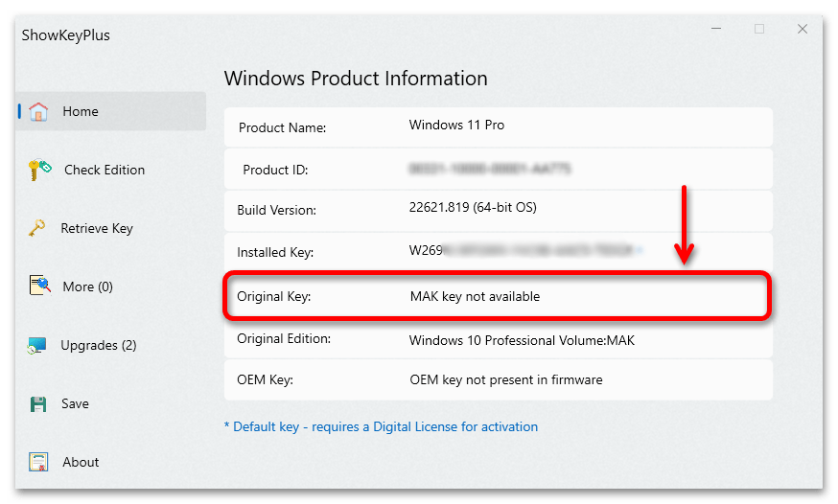Select the Original Key row
This screenshot has width=838, height=504.
(498, 297)
